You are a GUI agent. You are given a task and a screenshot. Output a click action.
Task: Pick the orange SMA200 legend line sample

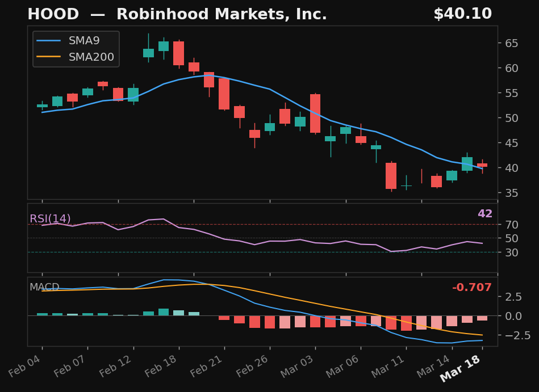coord(48,57)
